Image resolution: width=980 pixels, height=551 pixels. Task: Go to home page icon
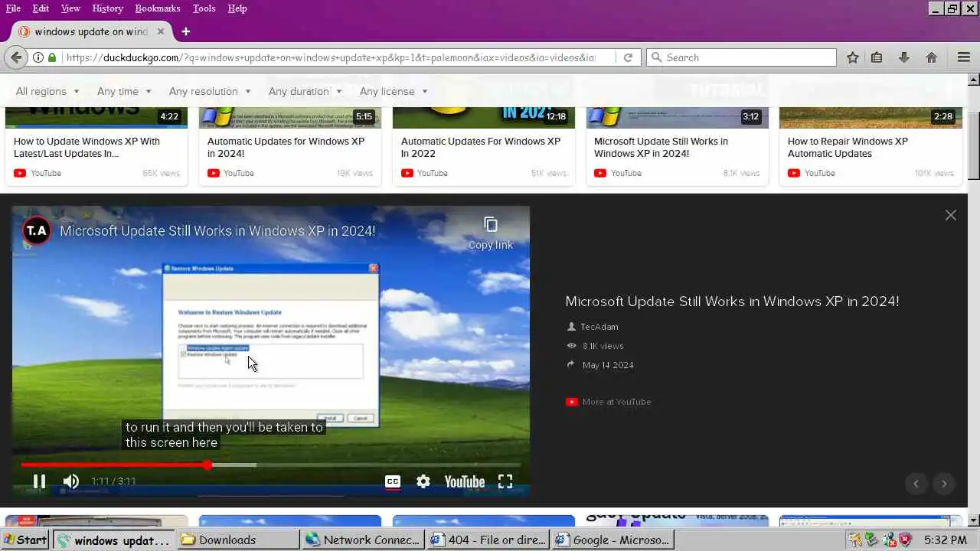point(932,57)
